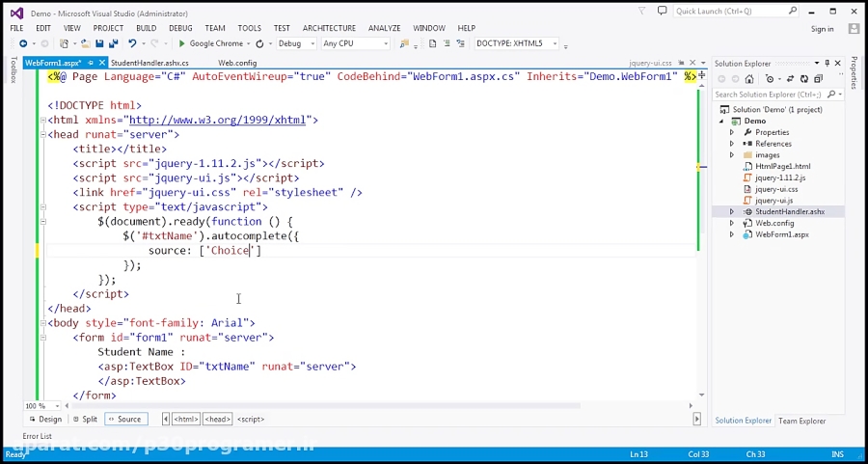Click the Open File folder icon
This screenshot has height=464, width=868.
pos(85,43)
